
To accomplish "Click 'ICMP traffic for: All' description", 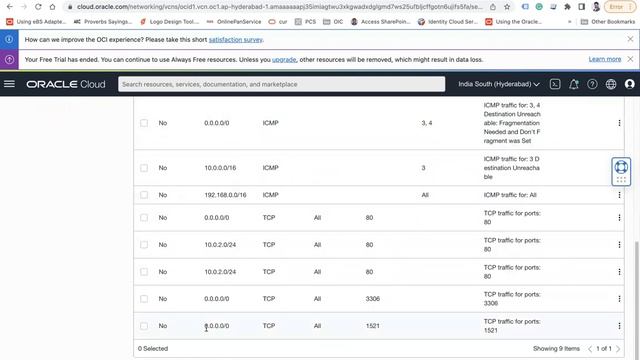I will coord(510,195).
